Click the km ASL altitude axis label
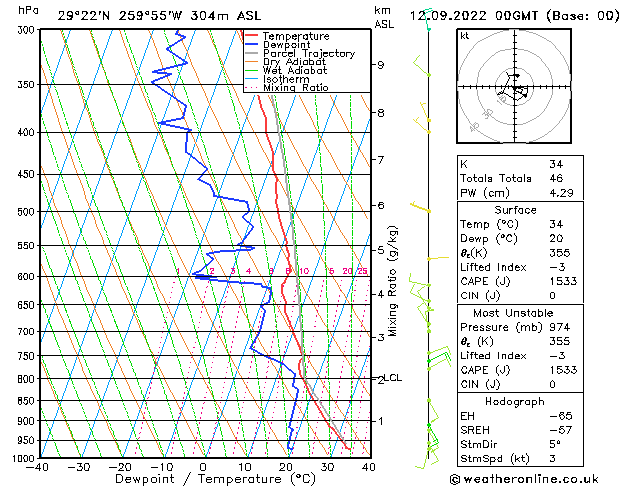The image size is (629, 486). coord(384,17)
